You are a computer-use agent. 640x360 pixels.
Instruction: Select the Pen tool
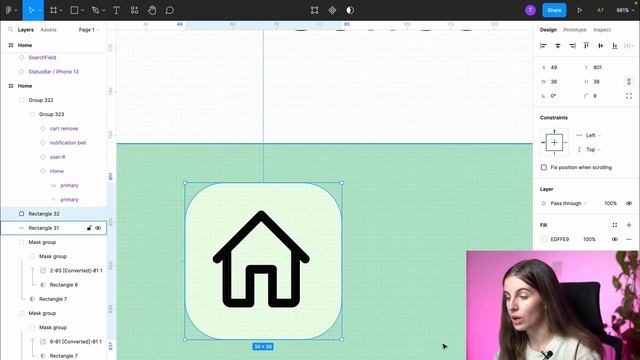[96, 10]
